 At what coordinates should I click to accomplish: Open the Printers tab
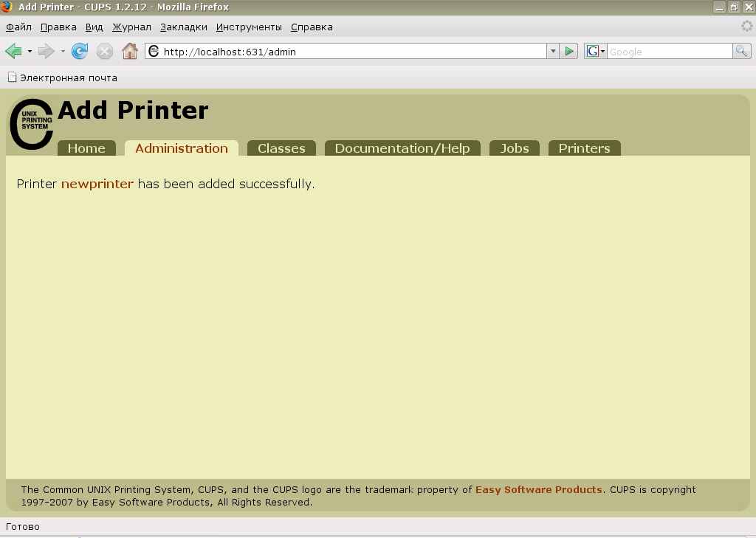(585, 148)
